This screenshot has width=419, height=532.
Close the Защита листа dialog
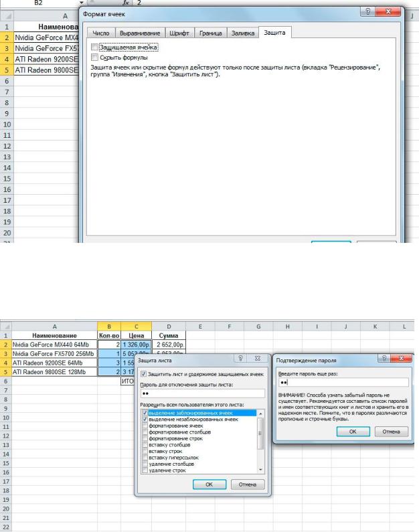tap(258, 358)
